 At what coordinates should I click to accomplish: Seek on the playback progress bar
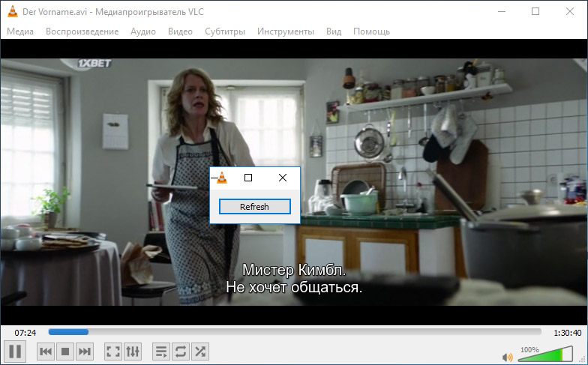pyautogui.click(x=295, y=332)
